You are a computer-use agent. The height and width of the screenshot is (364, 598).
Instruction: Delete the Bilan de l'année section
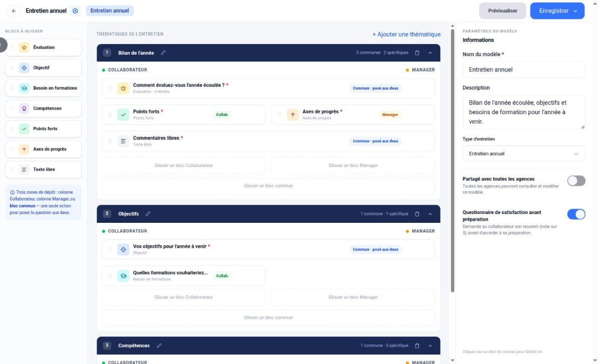417,53
